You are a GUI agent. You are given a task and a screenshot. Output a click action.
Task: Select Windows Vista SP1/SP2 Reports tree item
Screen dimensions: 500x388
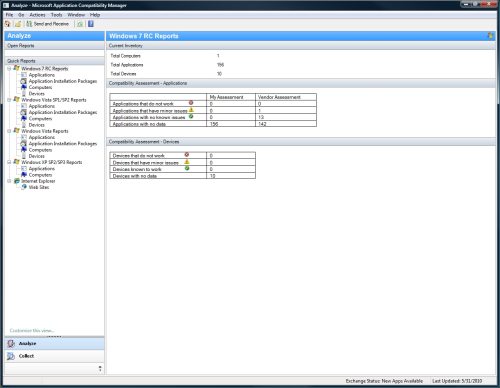[54, 100]
